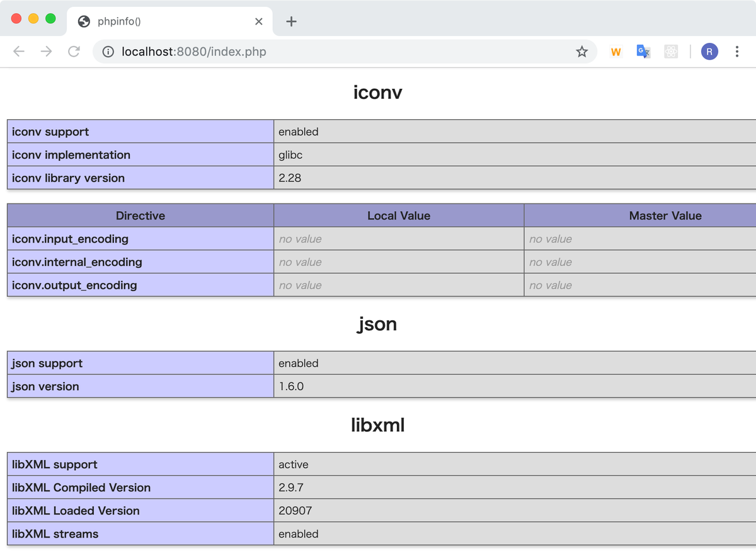Click the globe favicon on the phpinfo tab

click(x=83, y=21)
